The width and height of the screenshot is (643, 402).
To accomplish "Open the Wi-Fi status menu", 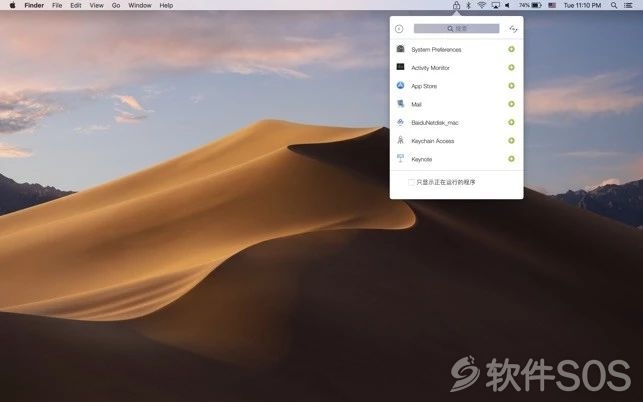I will 482,5.
